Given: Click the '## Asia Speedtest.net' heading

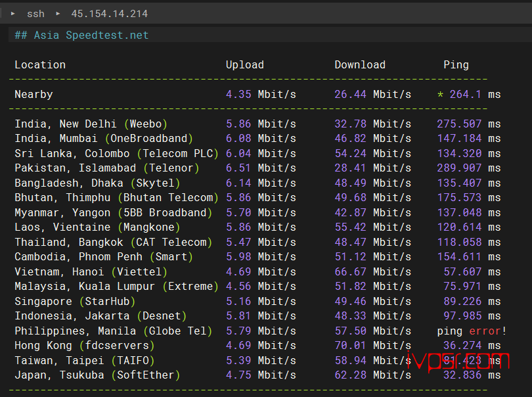Looking at the screenshot, I should (81, 35).
